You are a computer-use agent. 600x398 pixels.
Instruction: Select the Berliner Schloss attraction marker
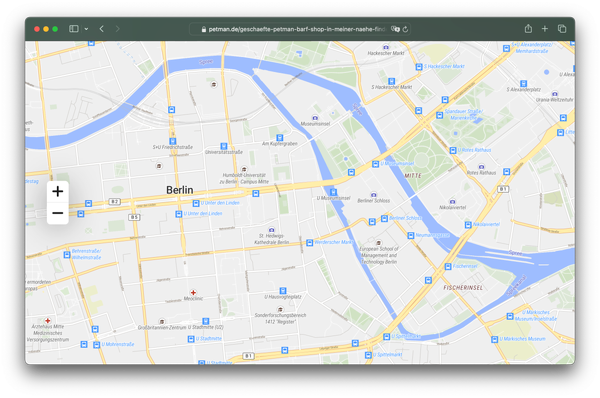[x=373, y=195]
